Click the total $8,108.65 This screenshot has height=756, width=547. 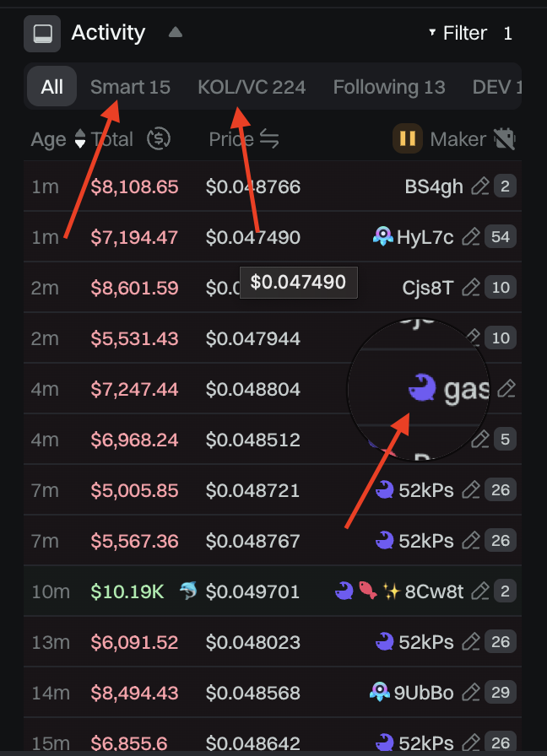[x=134, y=186]
